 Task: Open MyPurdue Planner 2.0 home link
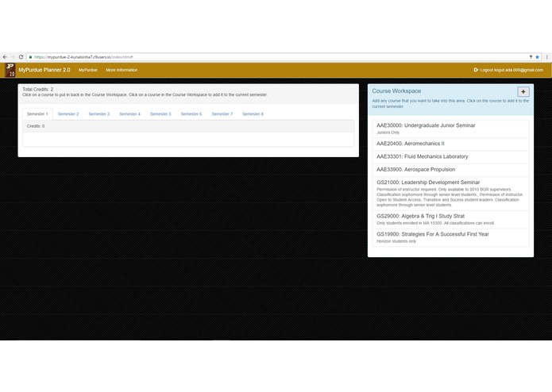44,70
